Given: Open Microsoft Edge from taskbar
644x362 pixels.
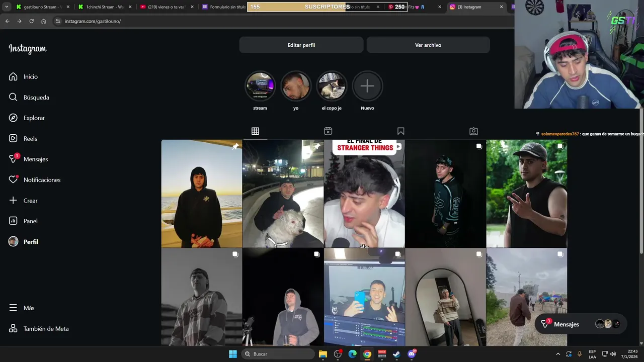Looking at the screenshot, I should (353, 354).
